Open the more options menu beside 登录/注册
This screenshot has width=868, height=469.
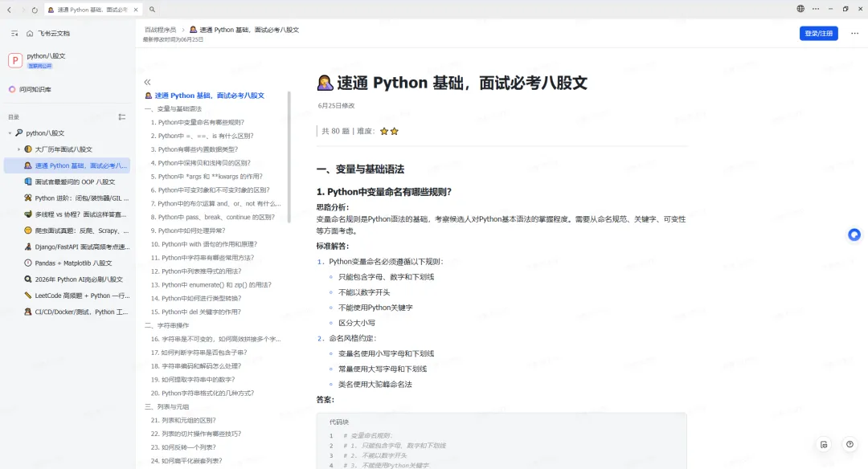coord(854,33)
